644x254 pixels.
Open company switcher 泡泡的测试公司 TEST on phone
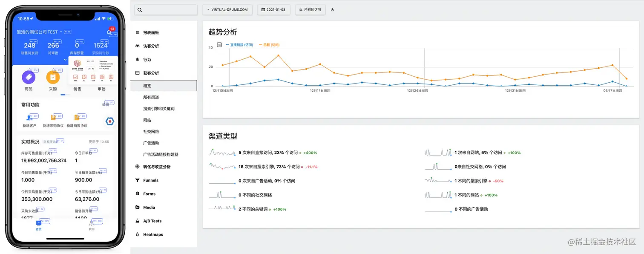tap(39, 32)
